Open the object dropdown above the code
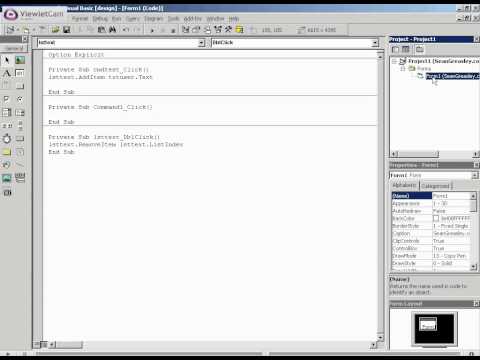Image resolution: width=480 pixels, height=360 pixels. click(201, 43)
